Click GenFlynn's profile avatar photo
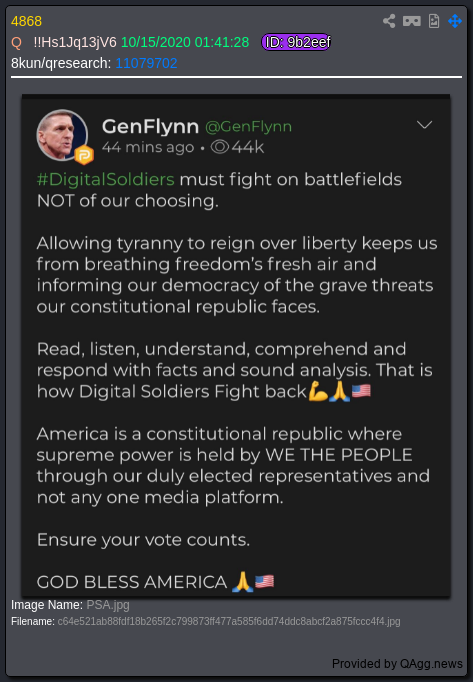Image resolution: width=473 pixels, height=682 pixels. point(62,135)
